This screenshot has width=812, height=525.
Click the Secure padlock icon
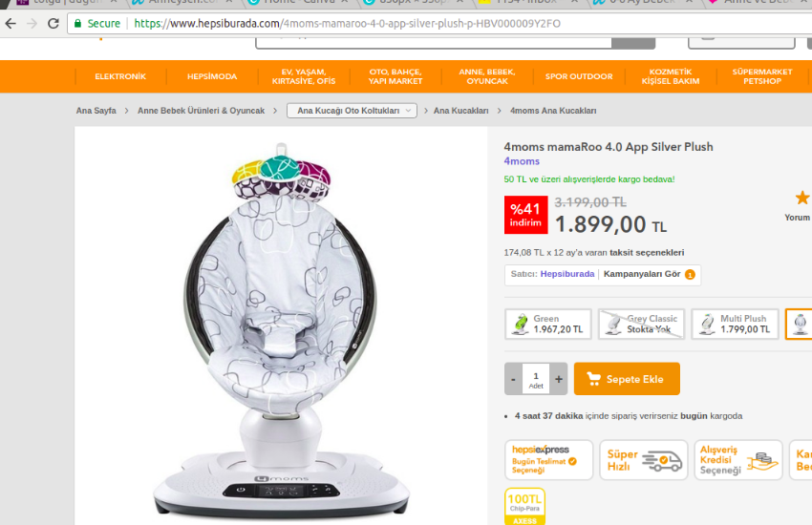click(x=77, y=23)
